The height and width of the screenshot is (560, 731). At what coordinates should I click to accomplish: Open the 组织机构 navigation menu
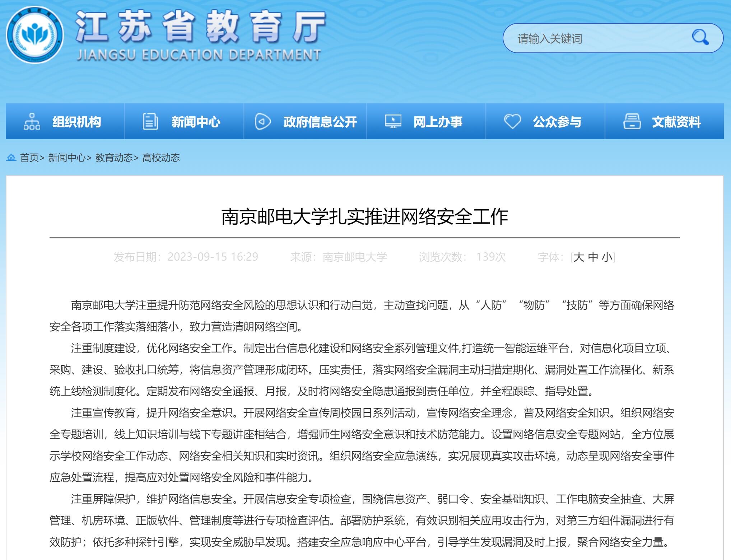point(76,122)
